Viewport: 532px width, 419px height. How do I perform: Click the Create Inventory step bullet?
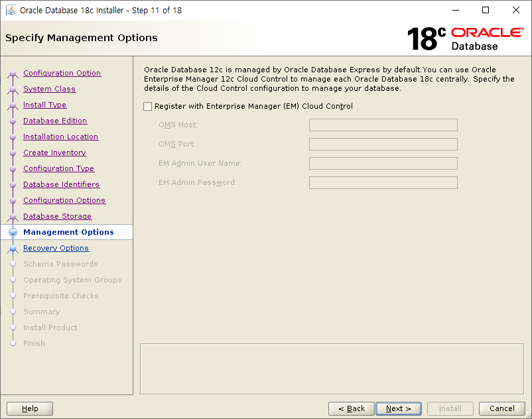coord(13,153)
